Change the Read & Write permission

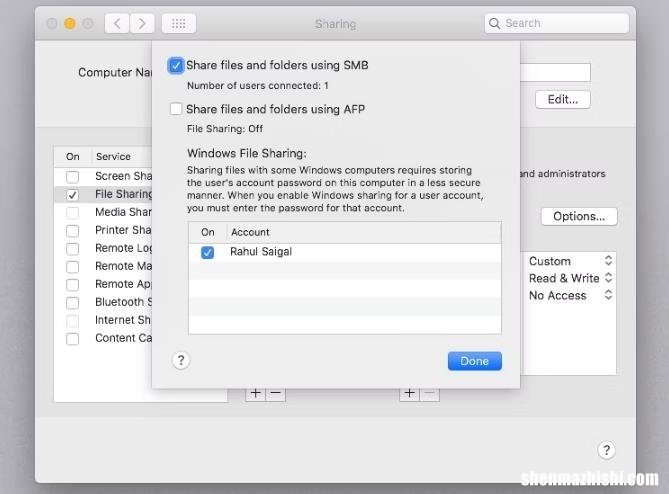click(570, 278)
